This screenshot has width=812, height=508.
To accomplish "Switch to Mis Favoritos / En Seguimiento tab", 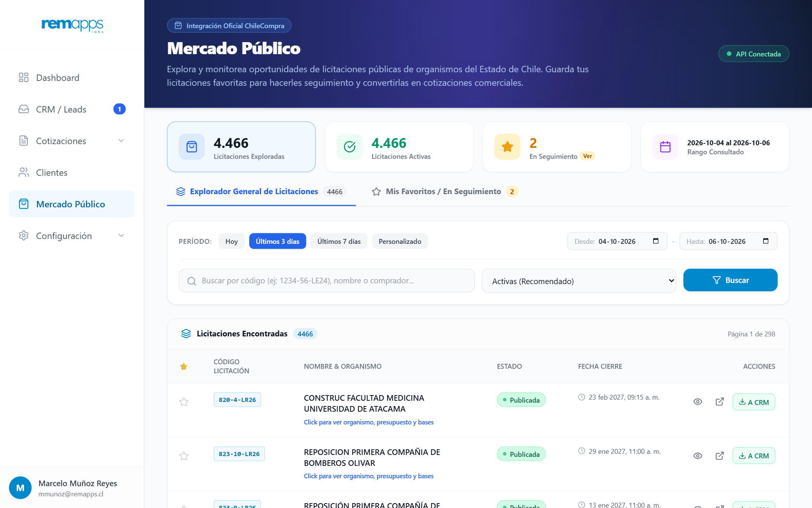I will (x=445, y=192).
